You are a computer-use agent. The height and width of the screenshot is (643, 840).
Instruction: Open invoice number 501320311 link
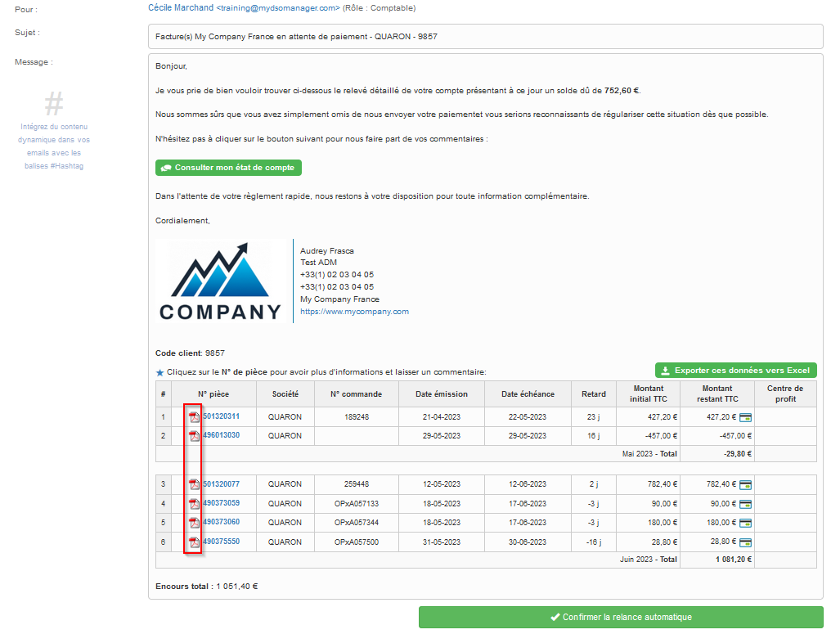(221, 416)
